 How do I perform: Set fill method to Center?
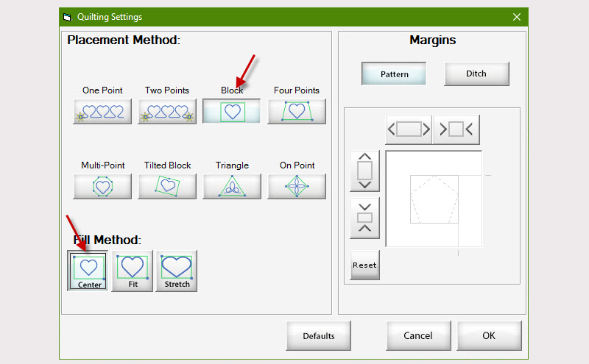88,271
